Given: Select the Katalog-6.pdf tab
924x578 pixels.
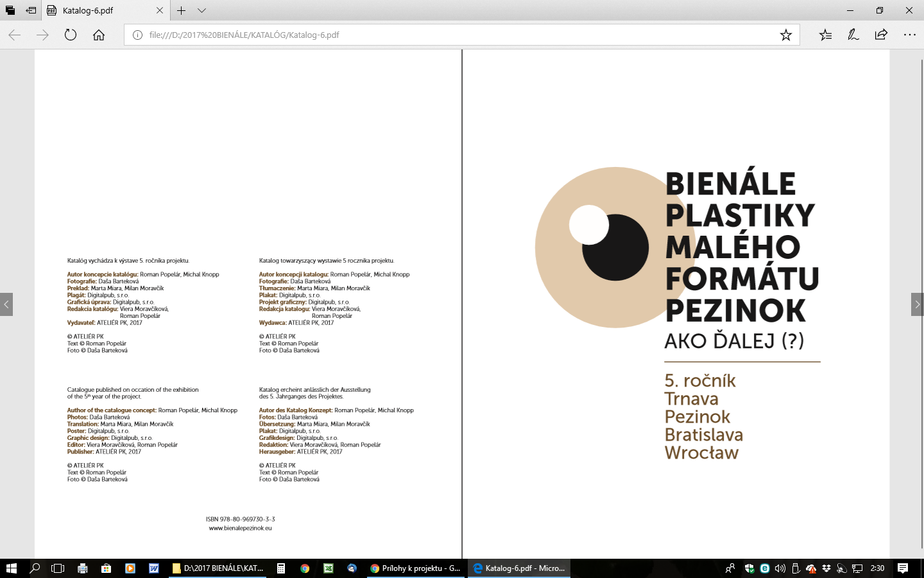Looking at the screenshot, I should (96, 10).
